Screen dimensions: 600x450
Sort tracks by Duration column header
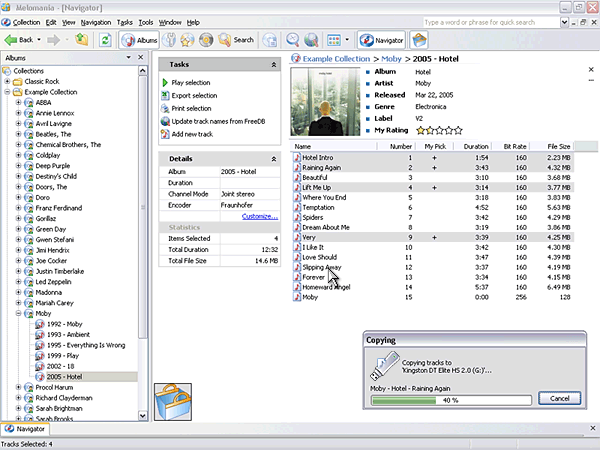click(473, 146)
